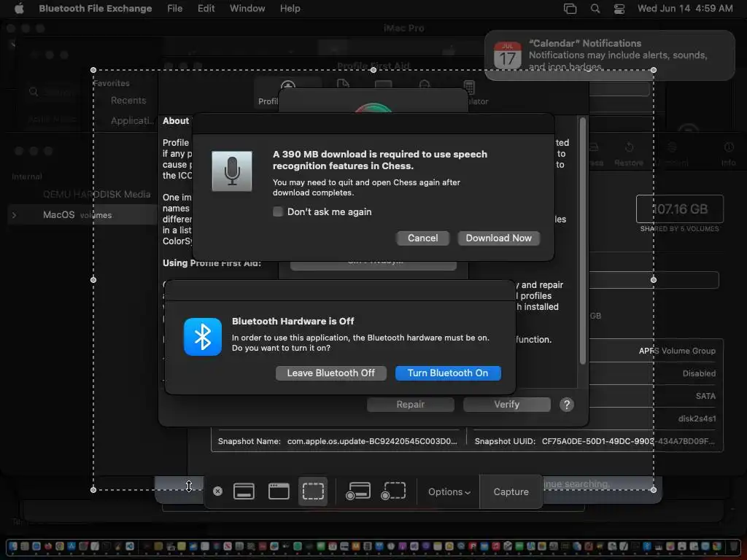The image size is (747, 560).
Task: Click top-center selection handle of capture area
Action: coord(373,70)
